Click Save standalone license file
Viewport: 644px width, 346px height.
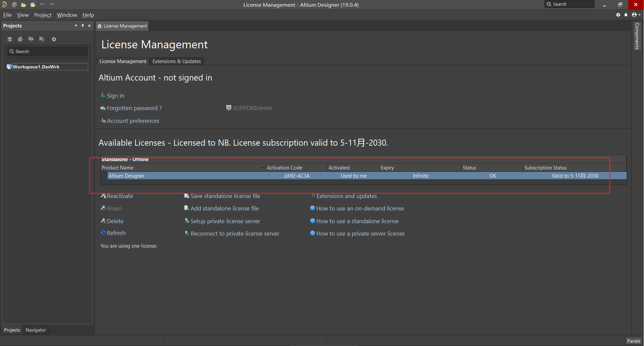point(225,196)
